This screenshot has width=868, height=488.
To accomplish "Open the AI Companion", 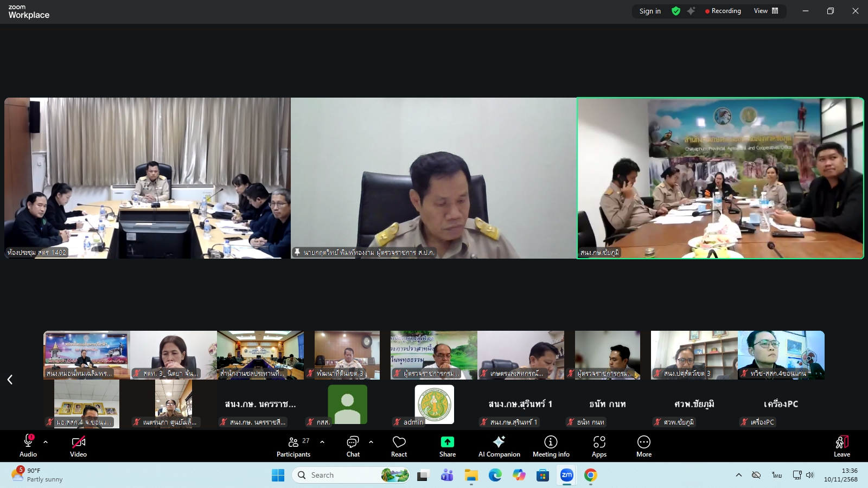I will tap(499, 446).
